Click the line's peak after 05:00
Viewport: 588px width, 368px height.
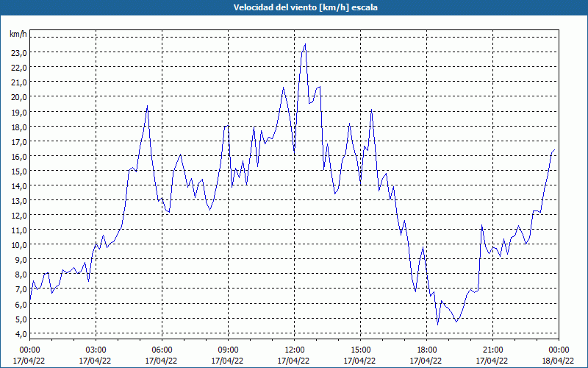pos(148,105)
